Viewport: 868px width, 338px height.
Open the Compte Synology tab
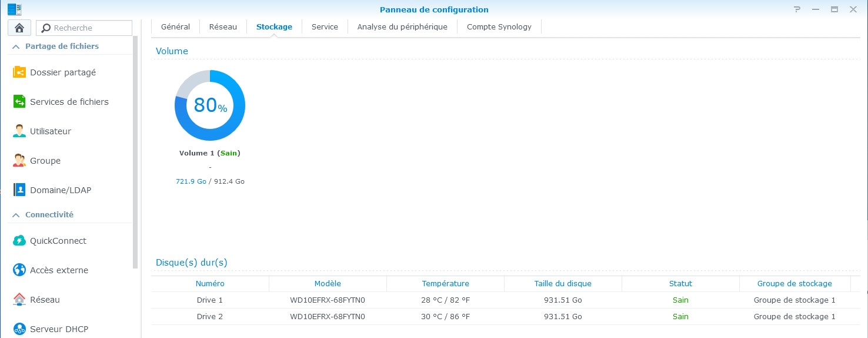499,26
